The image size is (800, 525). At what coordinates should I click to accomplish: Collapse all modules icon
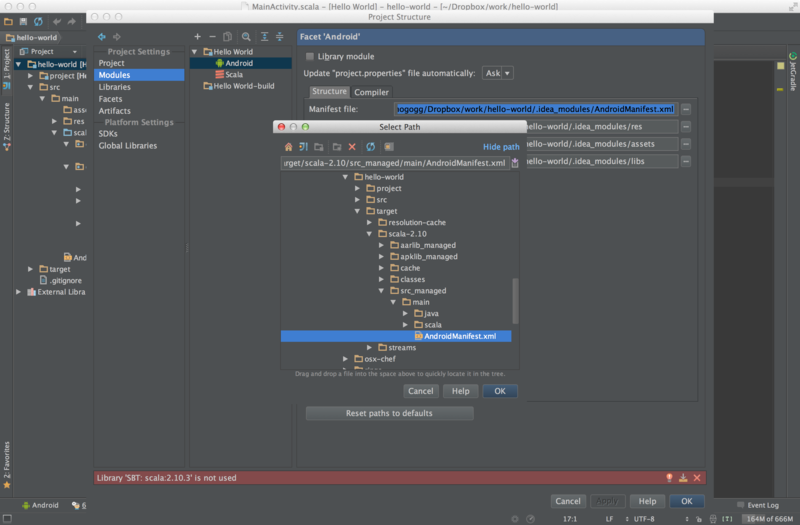[280, 37]
